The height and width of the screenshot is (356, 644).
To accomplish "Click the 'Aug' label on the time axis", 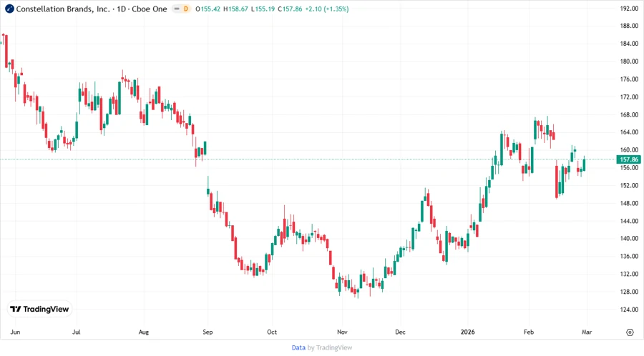I will coord(143,332).
